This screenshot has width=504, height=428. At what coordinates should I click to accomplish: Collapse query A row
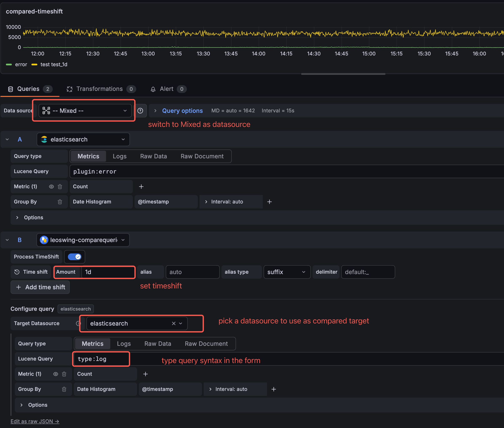7,139
